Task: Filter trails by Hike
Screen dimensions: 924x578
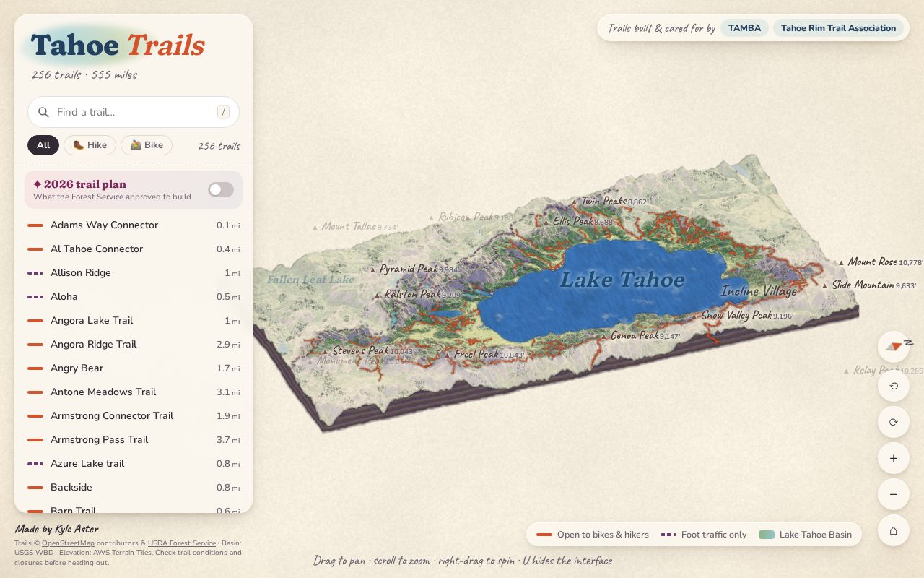Action: [x=90, y=145]
